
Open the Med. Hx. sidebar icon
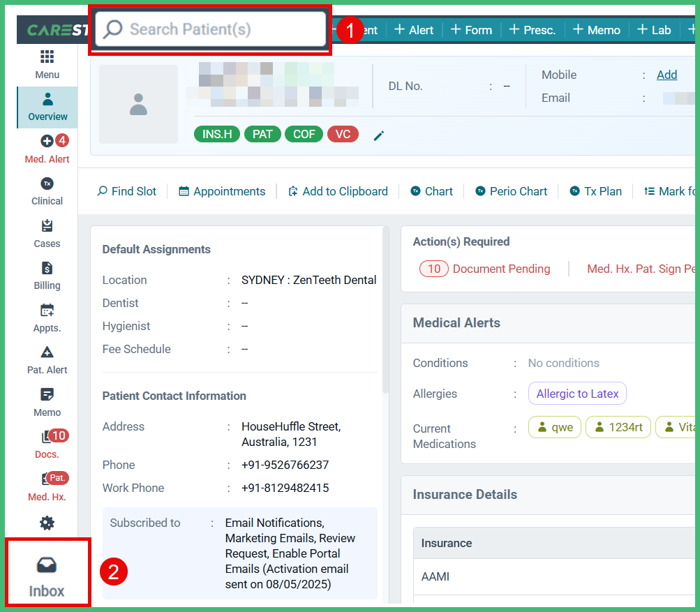pyautogui.click(x=47, y=486)
